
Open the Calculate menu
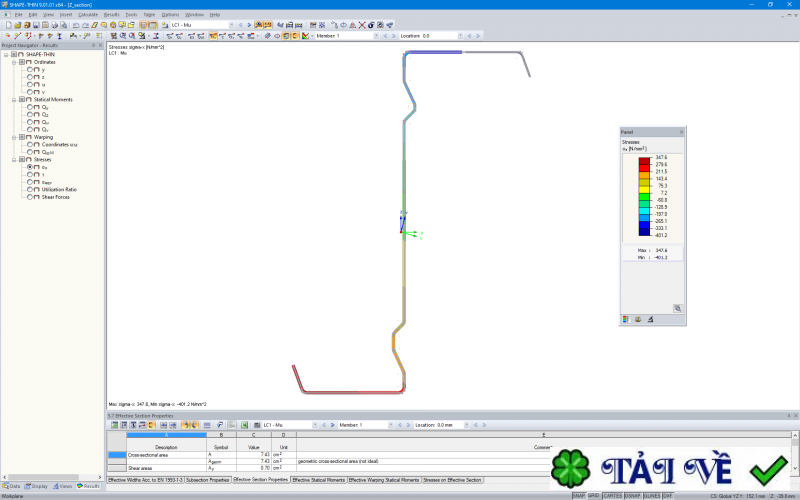[88, 15]
